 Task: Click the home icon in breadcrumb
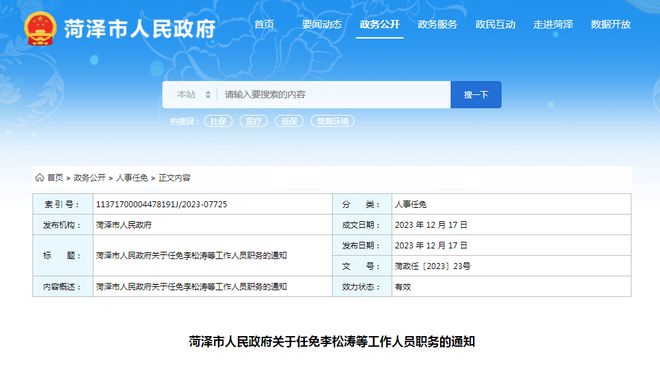[40, 178]
